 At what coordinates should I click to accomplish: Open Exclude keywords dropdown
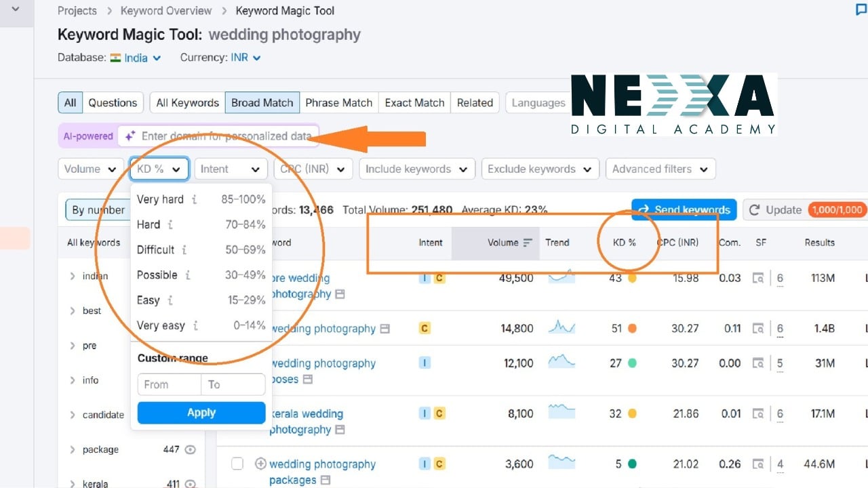pyautogui.click(x=540, y=169)
